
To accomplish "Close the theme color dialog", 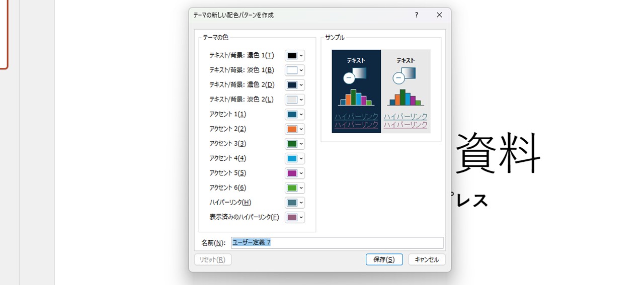I will point(439,15).
